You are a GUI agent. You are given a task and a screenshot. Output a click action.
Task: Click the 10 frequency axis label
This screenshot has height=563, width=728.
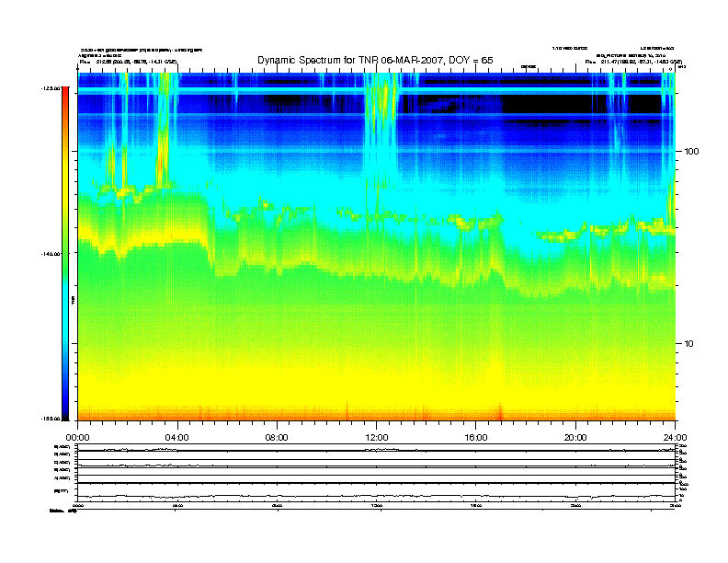pos(689,344)
